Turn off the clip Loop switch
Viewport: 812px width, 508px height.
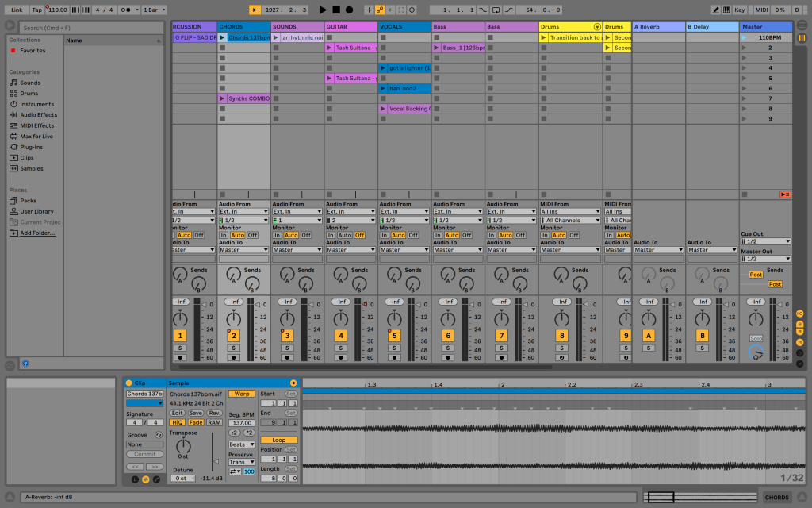click(278, 440)
